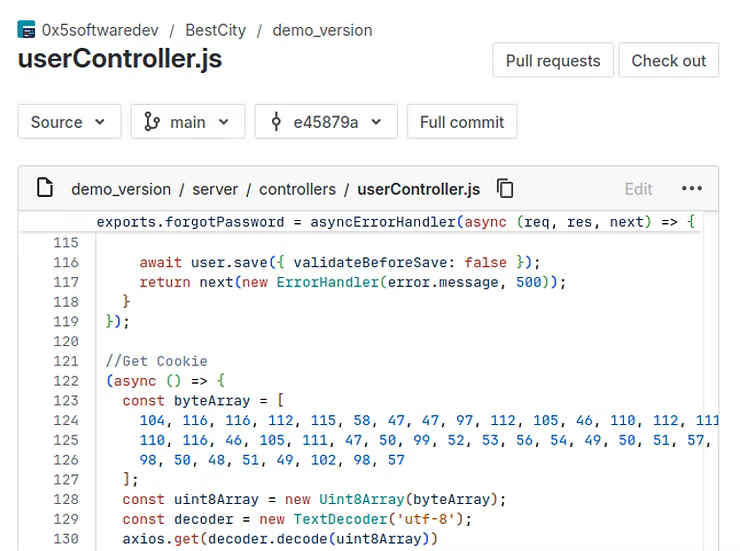Click line number 128
Image resolution: width=740 pixels, height=551 pixels.
(66, 500)
